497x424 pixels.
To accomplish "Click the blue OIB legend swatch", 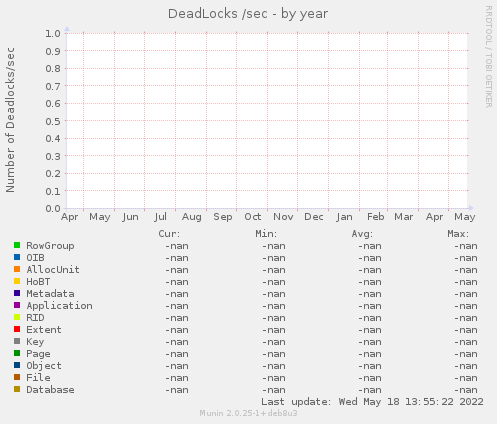I will (17, 257).
